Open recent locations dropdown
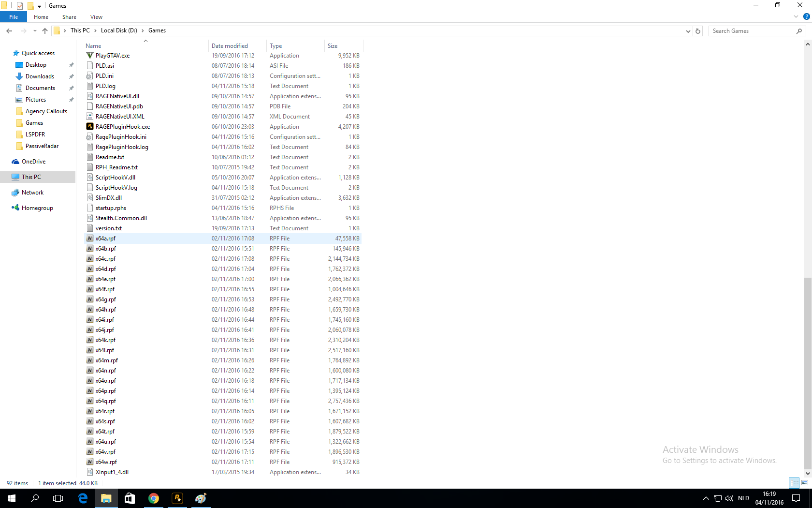The image size is (812, 508). [x=35, y=31]
